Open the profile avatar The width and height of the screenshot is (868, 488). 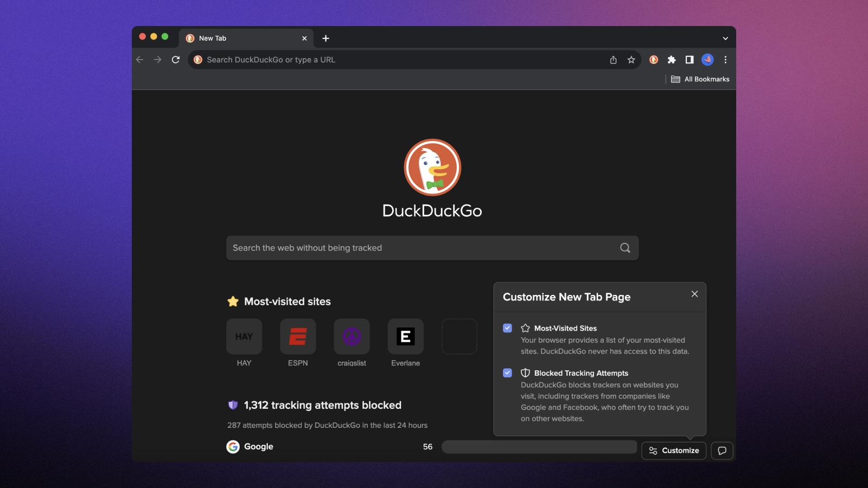(707, 60)
